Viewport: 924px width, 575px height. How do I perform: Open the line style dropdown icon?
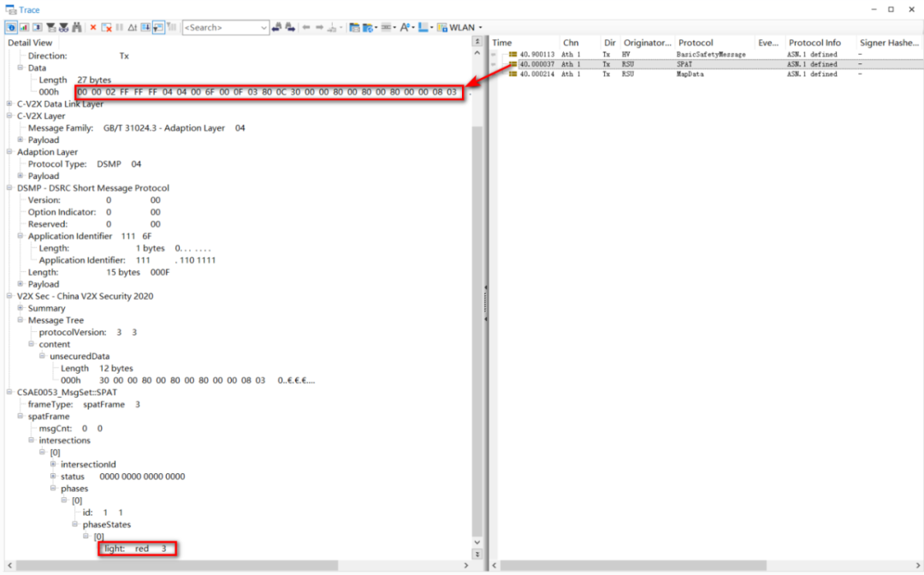387,27
